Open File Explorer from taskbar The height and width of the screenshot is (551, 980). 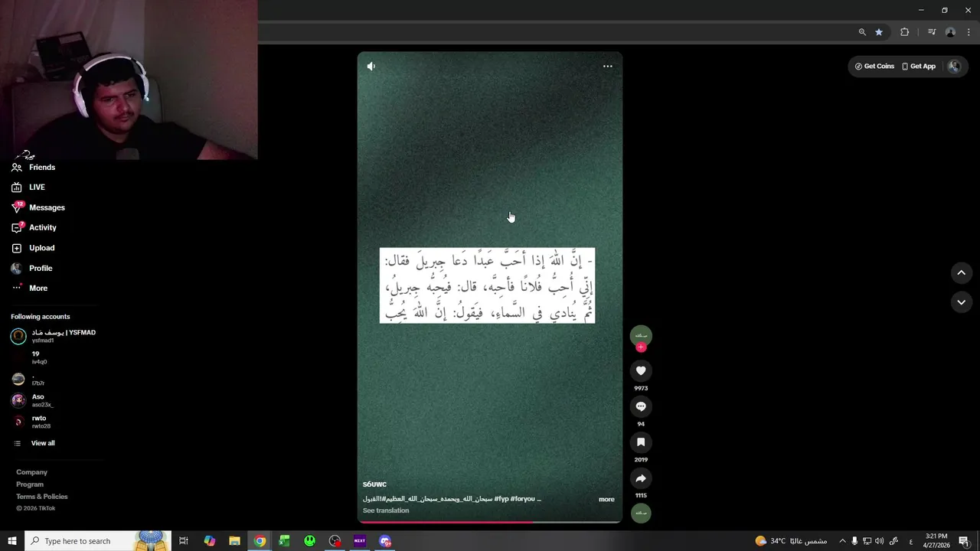tap(235, 541)
